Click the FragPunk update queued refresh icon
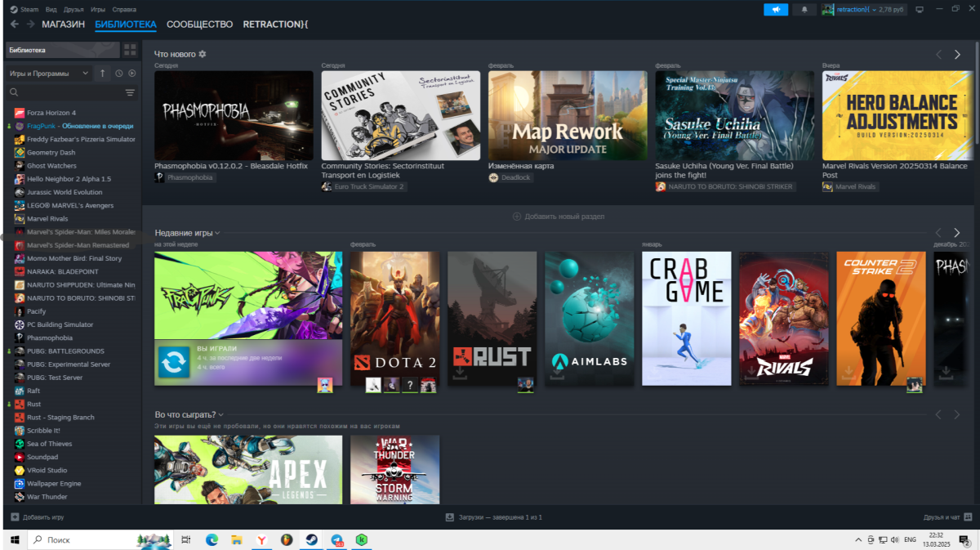 tap(173, 362)
